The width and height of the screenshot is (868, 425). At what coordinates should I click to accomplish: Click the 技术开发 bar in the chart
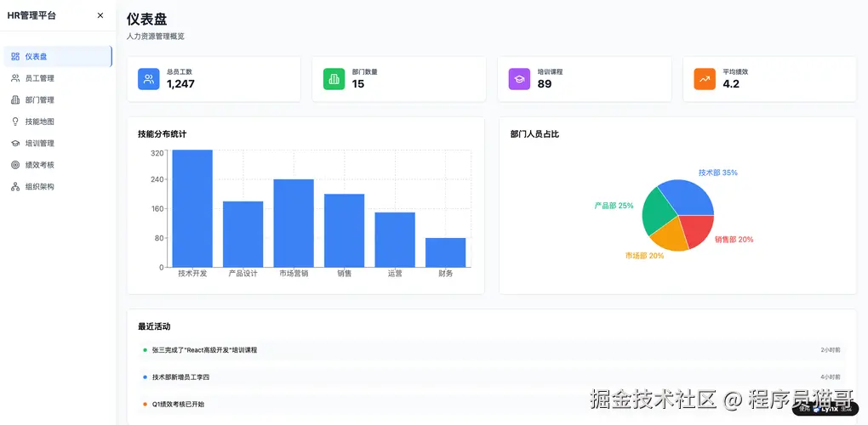(192, 208)
